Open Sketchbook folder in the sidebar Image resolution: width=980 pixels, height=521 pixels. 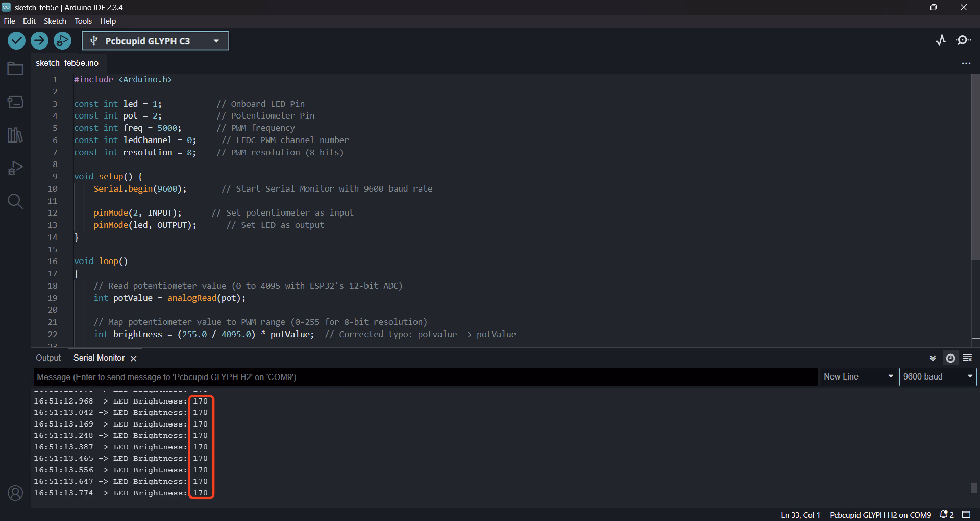pos(15,68)
